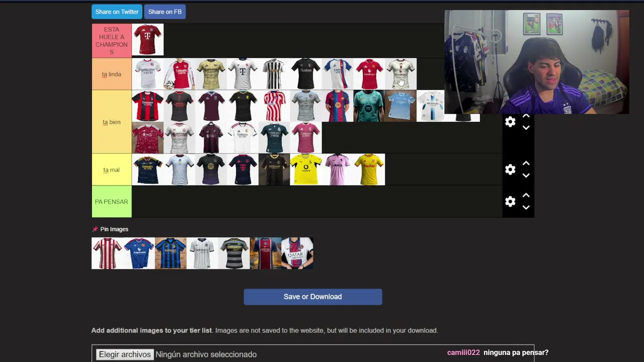
Task: Select the red long-sleeve Arsenal jersey with ball
Action: [180, 74]
